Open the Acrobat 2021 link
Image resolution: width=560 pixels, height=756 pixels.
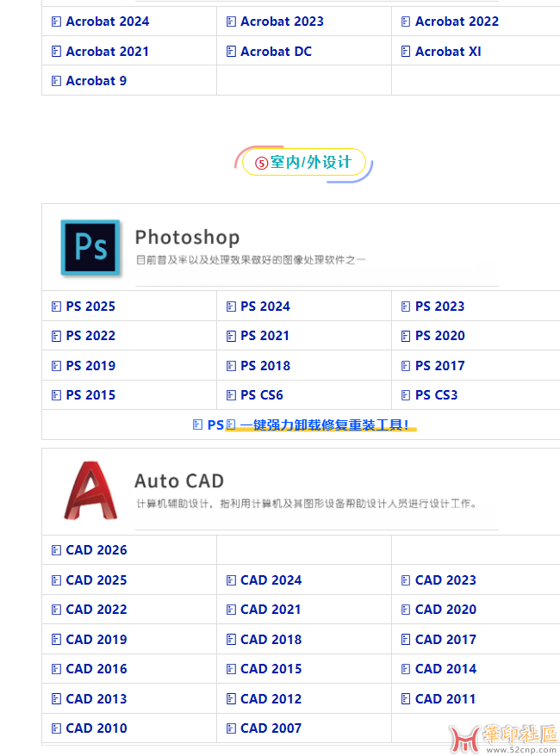point(107,51)
